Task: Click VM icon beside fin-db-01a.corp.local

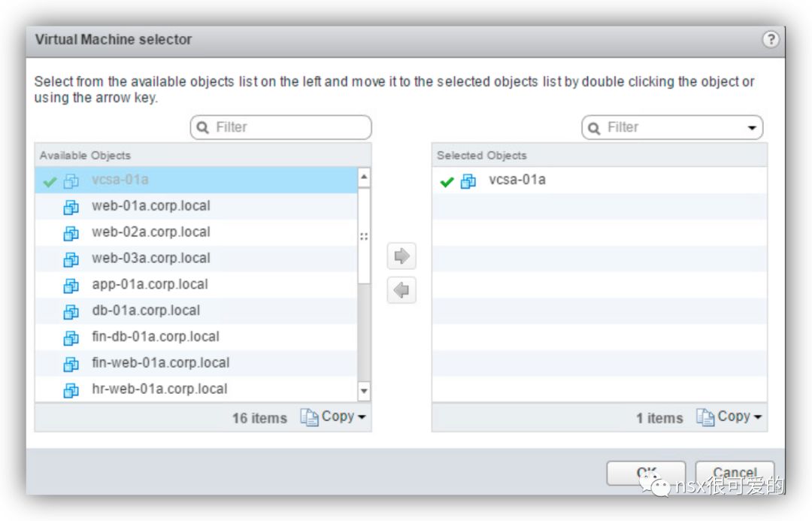Action: coord(71,338)
